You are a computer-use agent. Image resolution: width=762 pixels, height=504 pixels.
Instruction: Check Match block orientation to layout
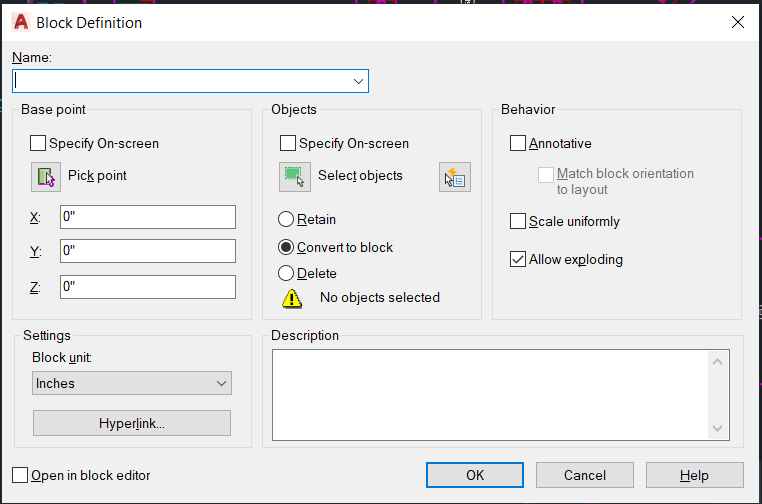tap(546, 174)
